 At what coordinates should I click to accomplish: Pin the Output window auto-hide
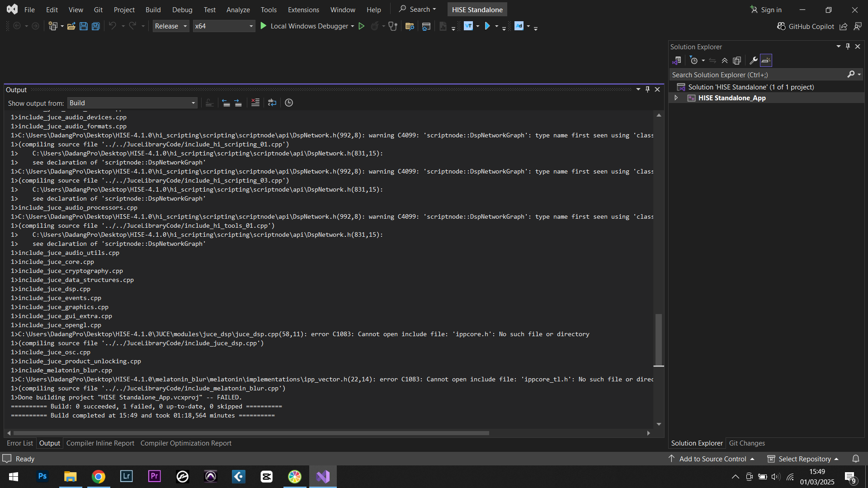point(647,89)
